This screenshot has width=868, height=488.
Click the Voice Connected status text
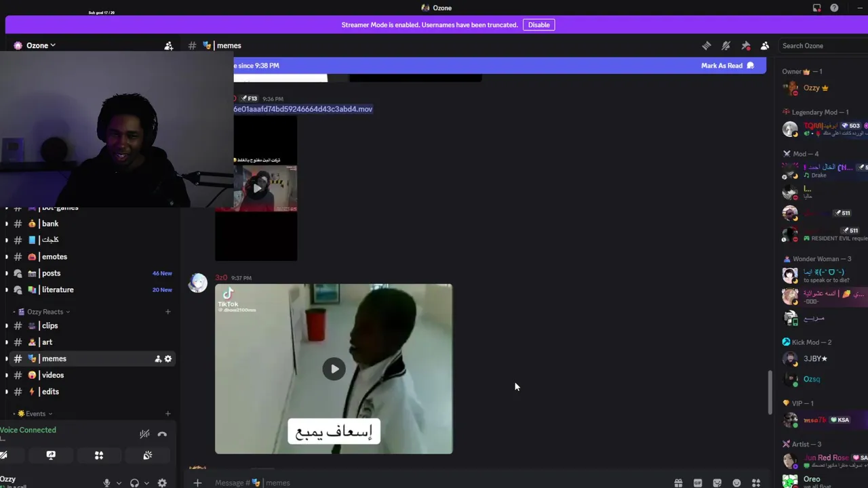click(28, 430)
